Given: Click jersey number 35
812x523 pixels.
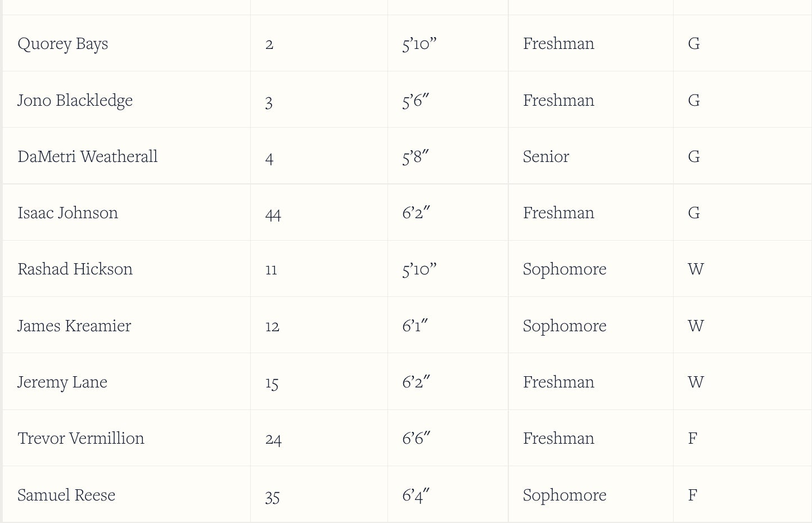Looking at the screenshot, I should tap(272, 497).
